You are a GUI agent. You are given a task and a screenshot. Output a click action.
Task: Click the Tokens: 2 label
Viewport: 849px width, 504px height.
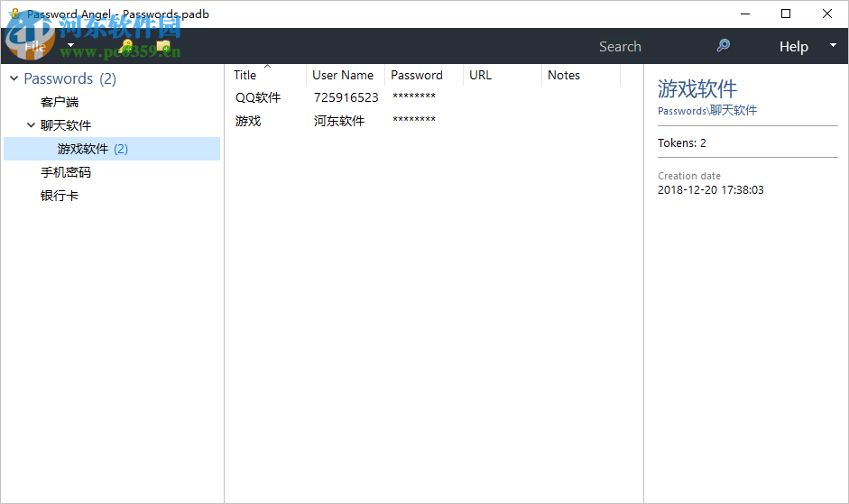(x=682, y=143)
